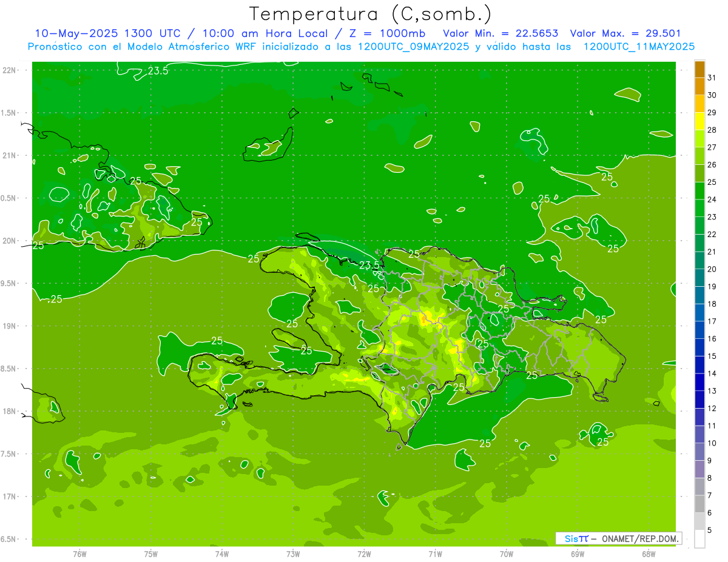728x562 pixels.
Task: Click the 'Valor Max. = 29.501' value
Action: coord(626,33)
